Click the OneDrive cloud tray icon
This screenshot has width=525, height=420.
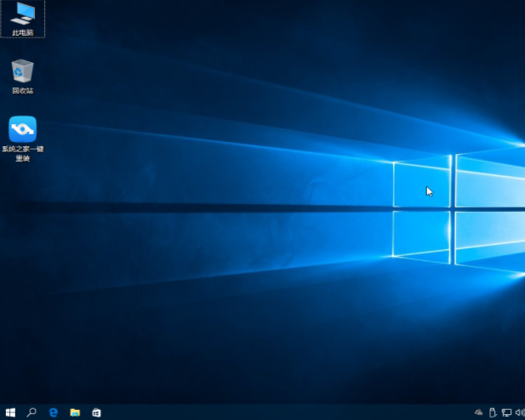(x=478, y=412)
